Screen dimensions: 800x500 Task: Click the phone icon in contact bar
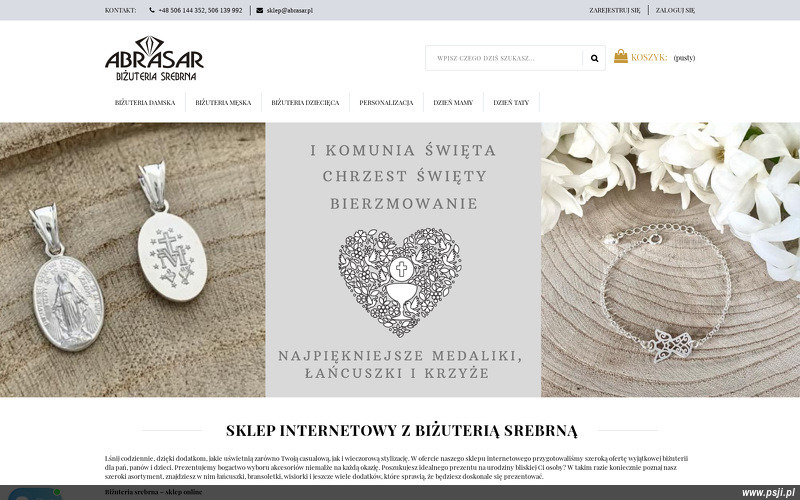152,10
